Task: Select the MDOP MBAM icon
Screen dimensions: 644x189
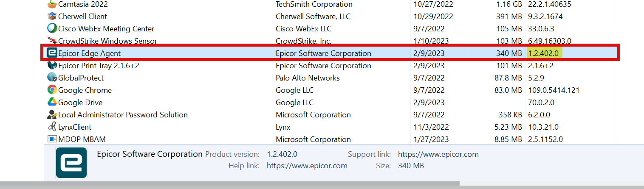Action: 52,139
